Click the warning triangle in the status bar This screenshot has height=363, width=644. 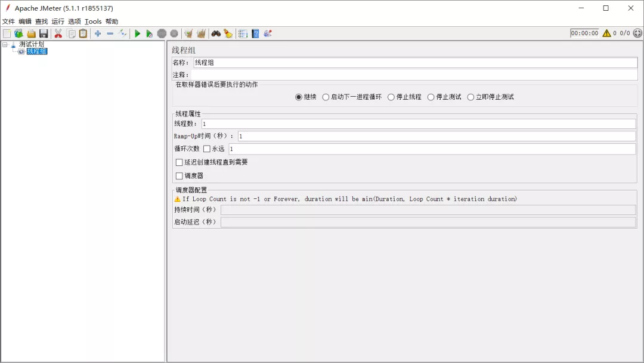pos(606,33)
